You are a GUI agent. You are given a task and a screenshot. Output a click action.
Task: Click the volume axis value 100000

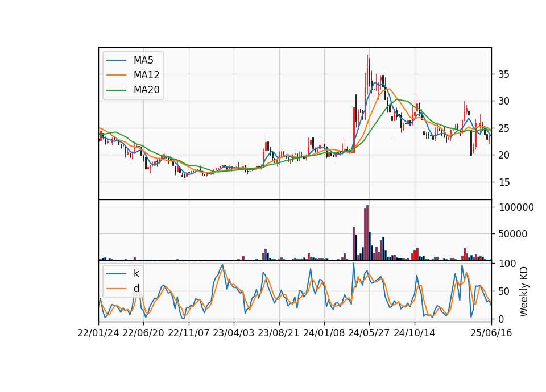(516, 207)
